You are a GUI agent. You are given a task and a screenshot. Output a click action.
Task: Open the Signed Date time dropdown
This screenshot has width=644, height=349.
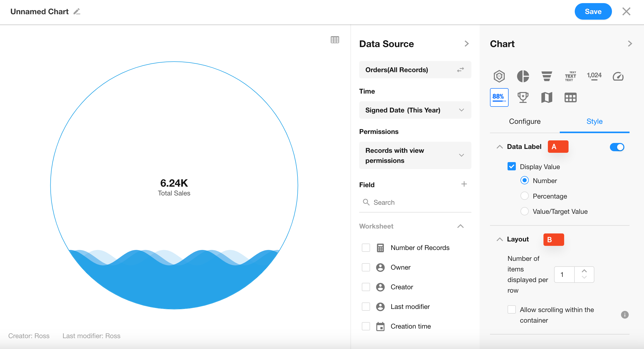point(415,110)
